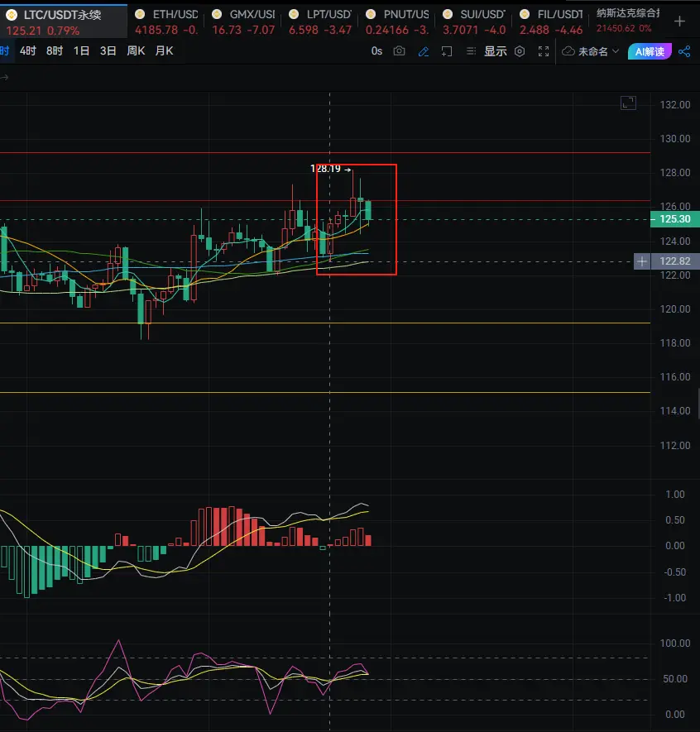Switch to the PNUT/US tab
700x732 pixels.
click(397, 22)
